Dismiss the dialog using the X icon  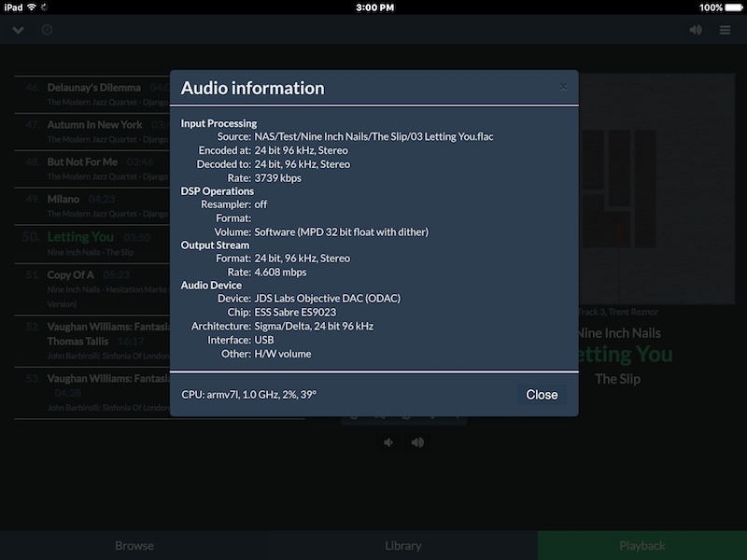click(563, 87)
